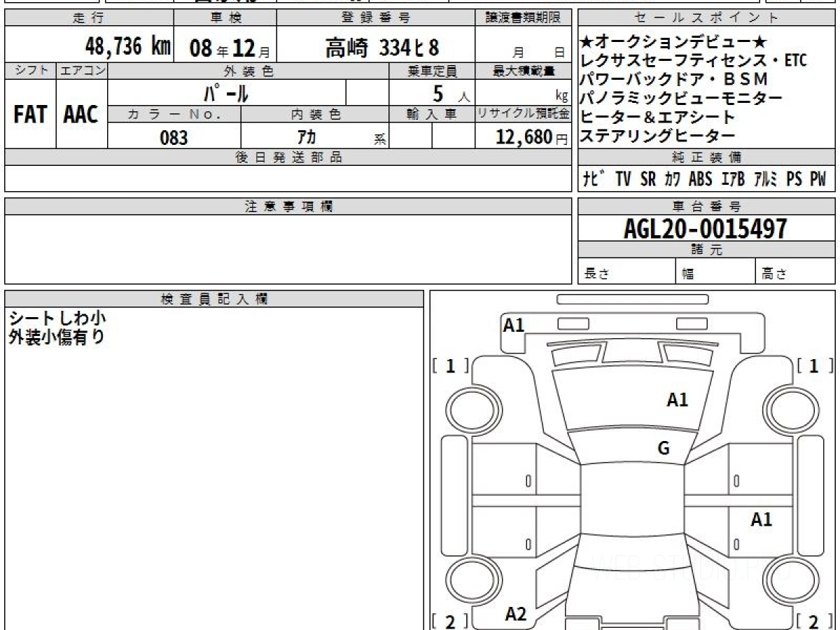
Task: Click the セールスポイント header
Action: click(x=707, y=18)
